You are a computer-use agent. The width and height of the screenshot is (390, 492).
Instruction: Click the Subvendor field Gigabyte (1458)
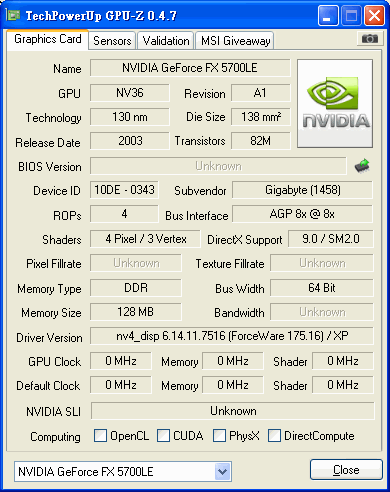pyautogui.click(x=303, y=190)
